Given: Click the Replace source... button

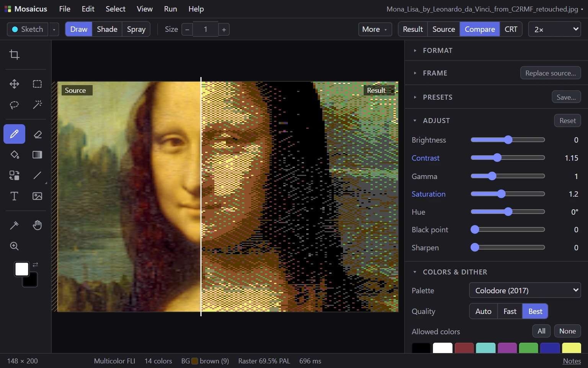Looking at the screenshot, I should tap(550, 73).
